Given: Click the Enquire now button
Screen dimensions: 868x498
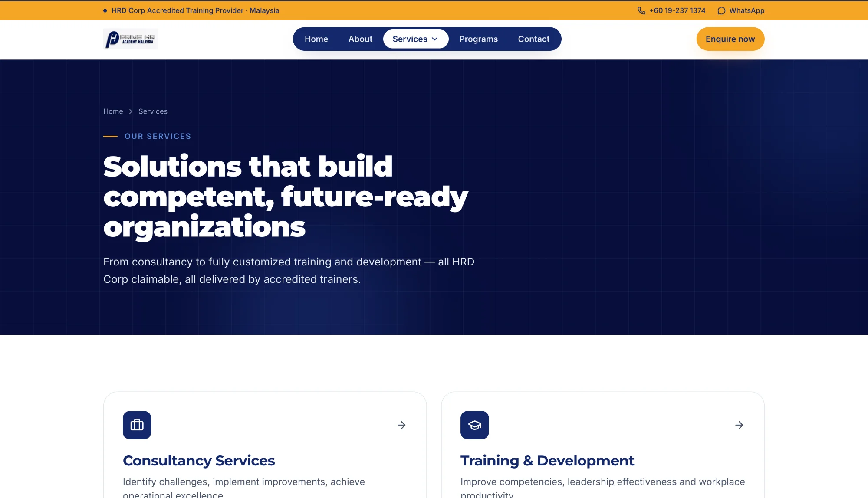Looking at the screenshot, I should point(730,39).
